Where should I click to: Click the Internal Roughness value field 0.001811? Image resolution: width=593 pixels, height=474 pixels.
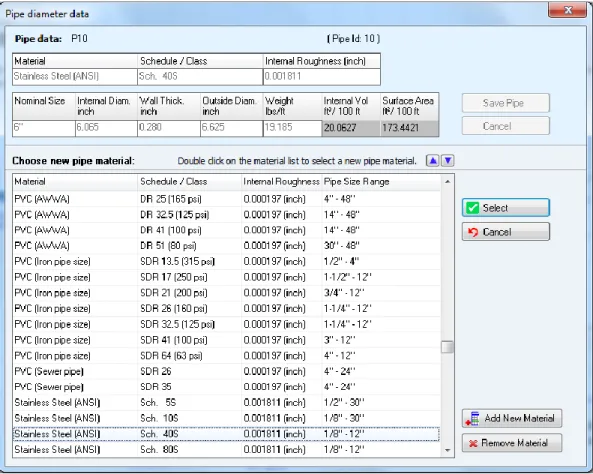point(322,76)
